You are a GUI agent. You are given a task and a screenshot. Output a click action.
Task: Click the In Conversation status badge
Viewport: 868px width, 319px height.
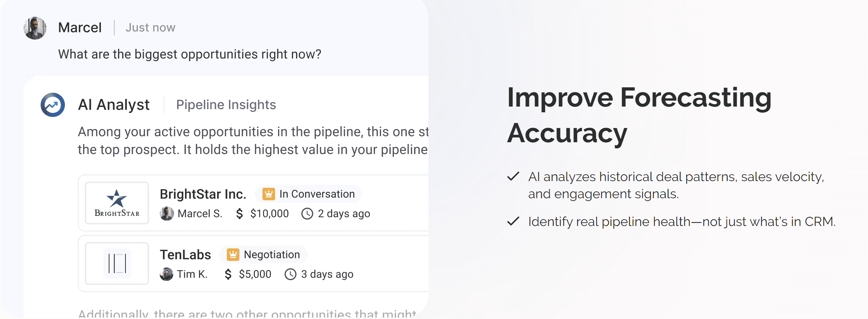click(x=308, y=194)
